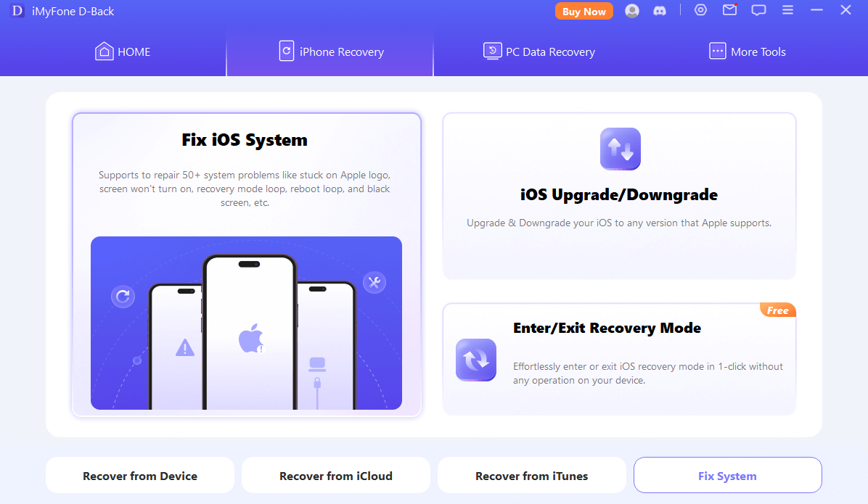Click the circular target settings icon
868x504 pixels.
coord(700,10)
